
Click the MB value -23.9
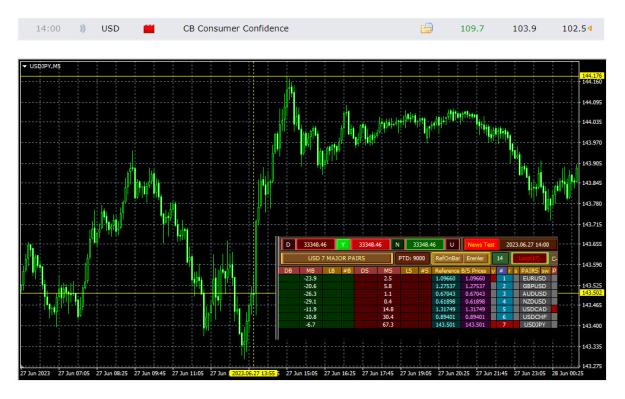pyautogui.click(x=310, y=279)
